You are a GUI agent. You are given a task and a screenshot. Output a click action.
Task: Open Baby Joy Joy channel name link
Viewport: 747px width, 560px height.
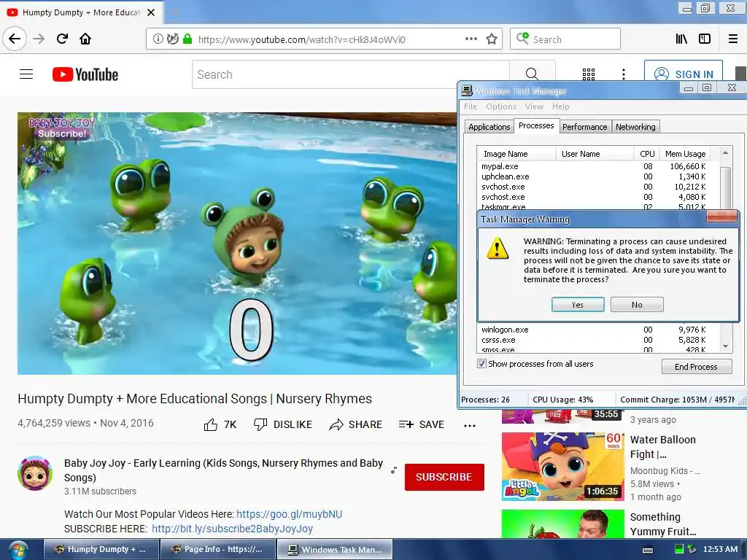[x=223, y=470]
